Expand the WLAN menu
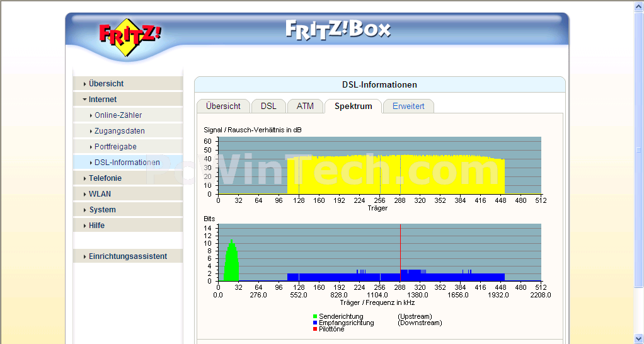The width and height of the screenshot is (644, 344). click(x=128, y=194)
